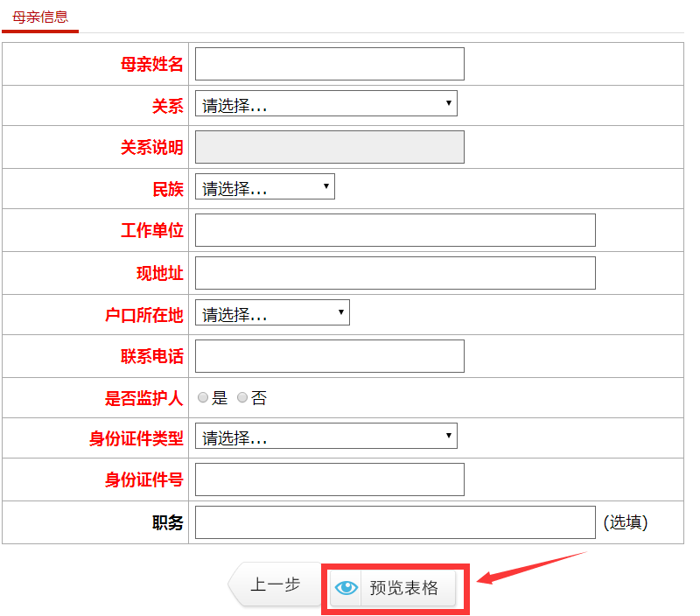This screenshot has width=700, height=616.
Task: Expand the 民族 dropdown list
Action: 264,187
